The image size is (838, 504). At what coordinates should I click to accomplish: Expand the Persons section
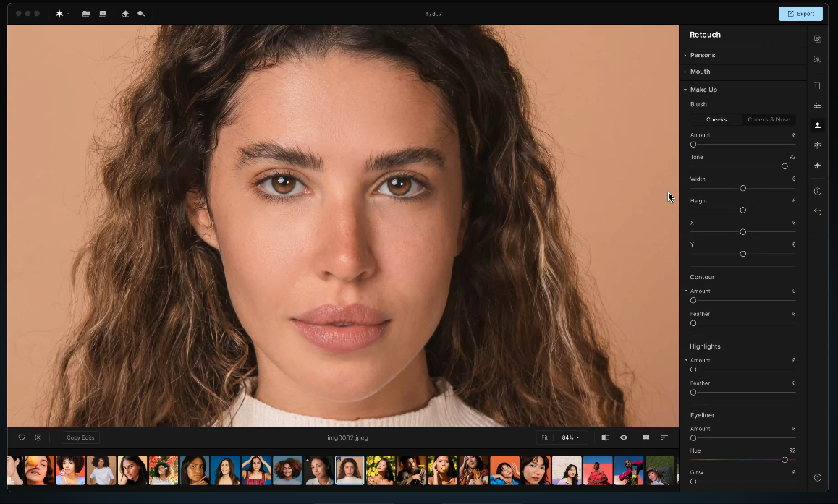tap(702, 55)
